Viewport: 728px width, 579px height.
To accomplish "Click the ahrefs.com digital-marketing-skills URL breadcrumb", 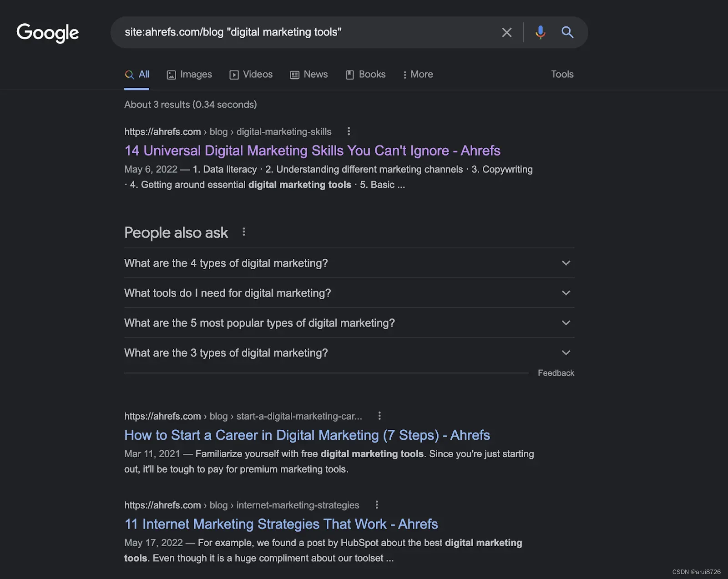I will pos(228,132).
